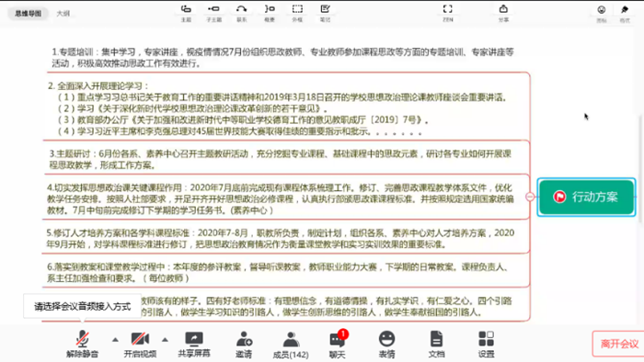Expand audio options arrow beside 解除静音
Viewport: 644px width, 362px height.
click(x=115, y=339)
